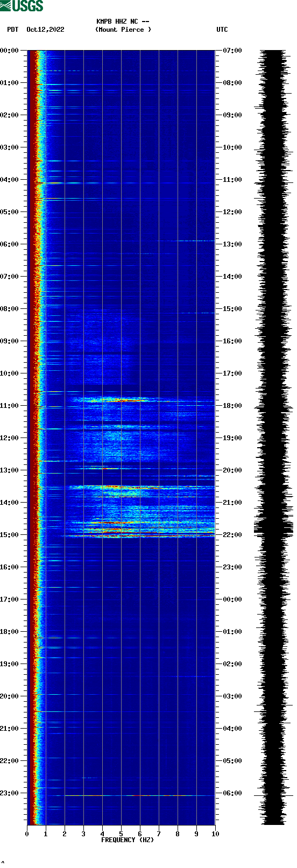The image size is (297, 868).
Task: Click the 22:00 UTC axis label
Action: pyautogui.click(x=232, y=535)
